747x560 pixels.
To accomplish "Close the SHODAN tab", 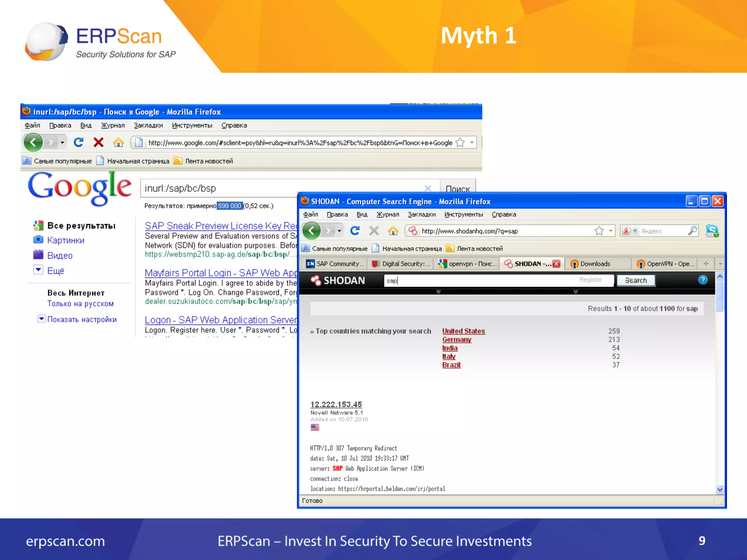I will (x=557, y=264).
